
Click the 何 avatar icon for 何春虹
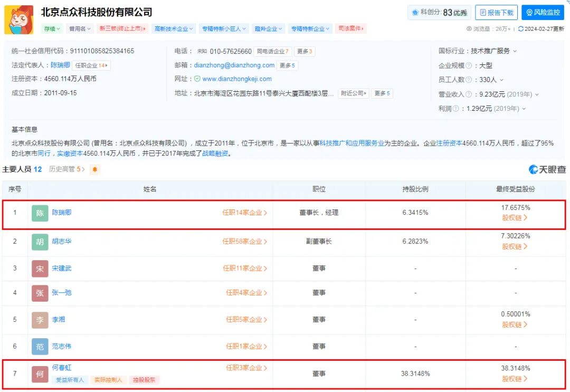[40, 374]
